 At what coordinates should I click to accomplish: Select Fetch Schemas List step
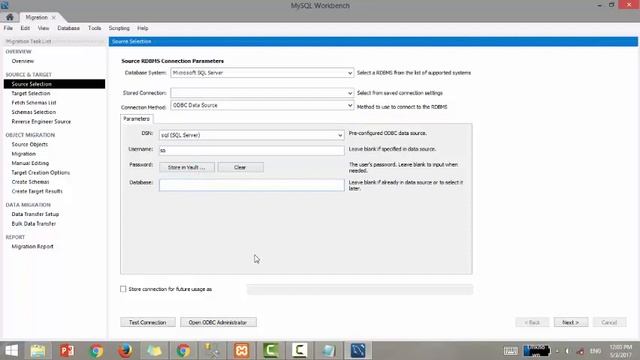coord(34,103)
